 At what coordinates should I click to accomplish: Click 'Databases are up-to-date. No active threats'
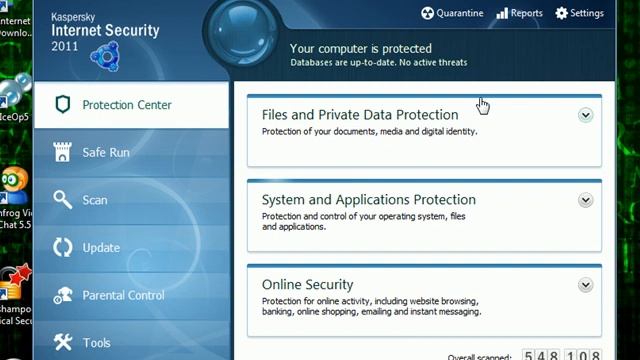[379, 62]
